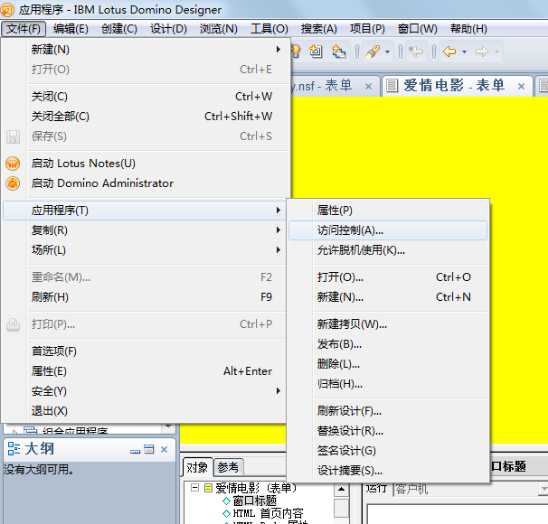Select 允许脱机使用(K)...
The width and height of the screenshot is (548, 524).
(388, 250)
